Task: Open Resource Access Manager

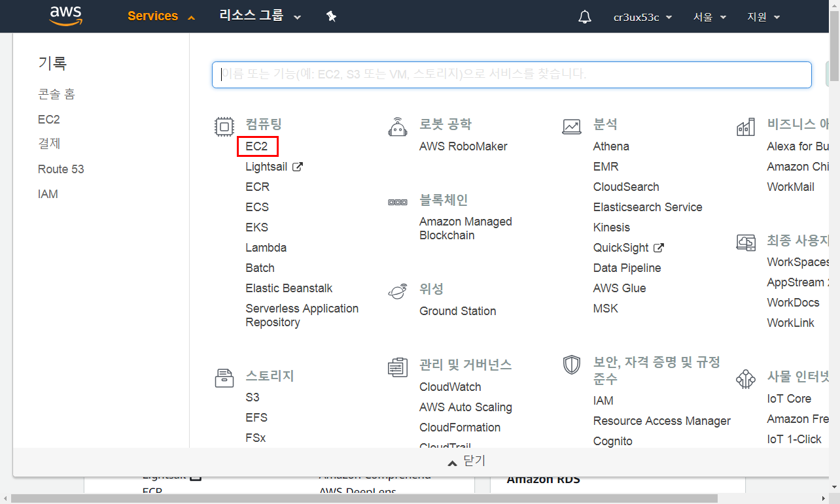Action: [662, 421]
